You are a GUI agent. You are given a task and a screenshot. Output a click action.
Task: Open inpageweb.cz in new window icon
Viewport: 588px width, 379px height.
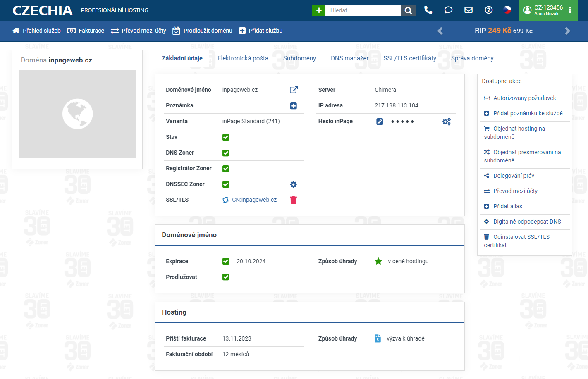294,90
